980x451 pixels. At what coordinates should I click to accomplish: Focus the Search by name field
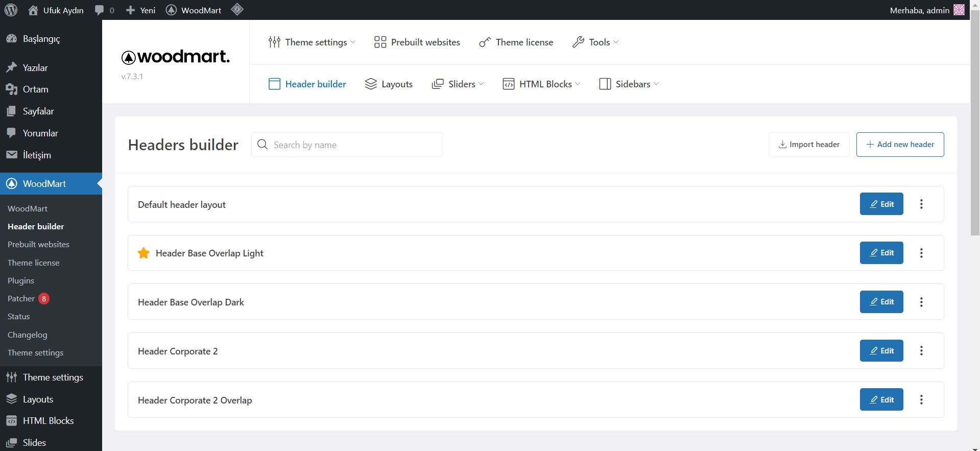347,145
